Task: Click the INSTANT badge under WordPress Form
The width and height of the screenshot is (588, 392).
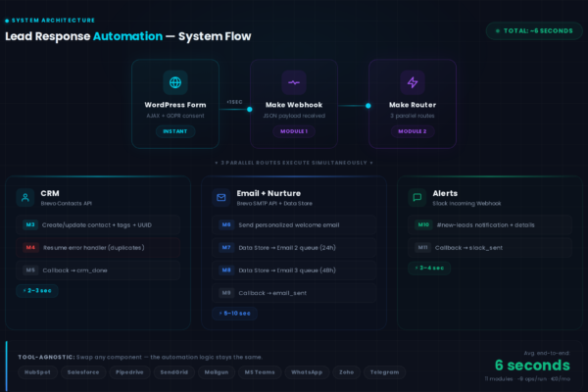Action: coord(175,131)
